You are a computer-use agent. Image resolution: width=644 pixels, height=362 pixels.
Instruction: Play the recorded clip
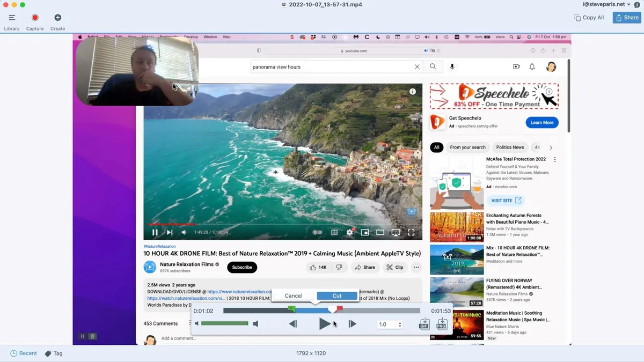point(324,324)
